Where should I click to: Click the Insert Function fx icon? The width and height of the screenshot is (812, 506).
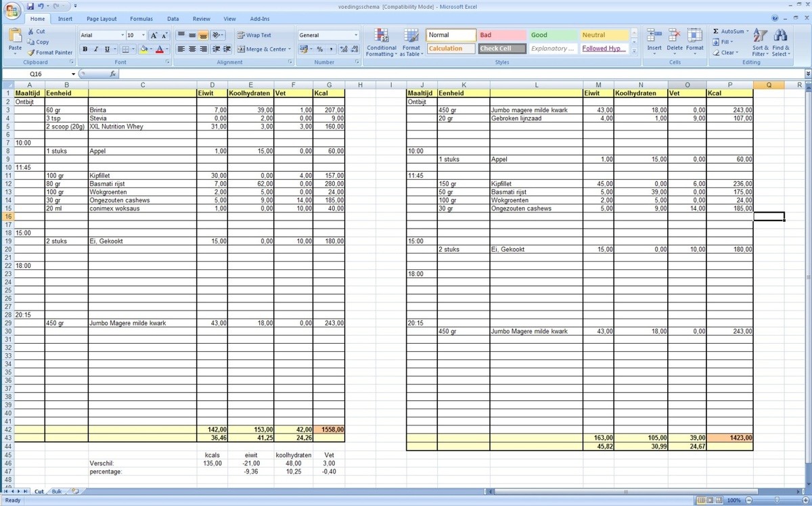[112, 74]
